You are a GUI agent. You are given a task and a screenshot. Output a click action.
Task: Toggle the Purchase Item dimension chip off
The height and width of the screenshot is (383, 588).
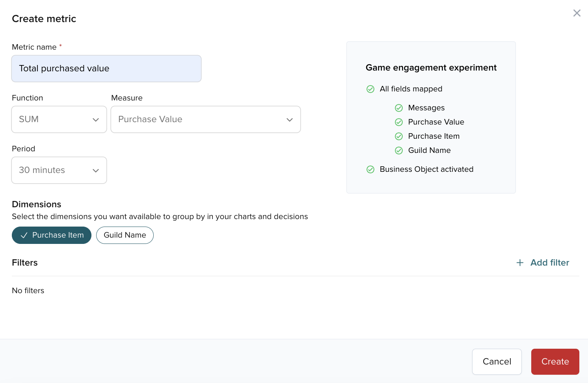pos(52,235)
